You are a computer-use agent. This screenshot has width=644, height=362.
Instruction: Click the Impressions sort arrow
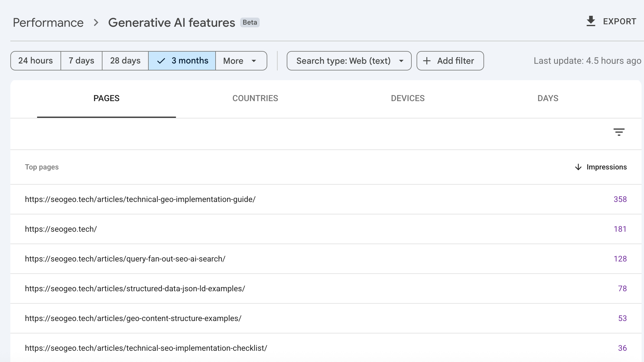coord(578,167)
